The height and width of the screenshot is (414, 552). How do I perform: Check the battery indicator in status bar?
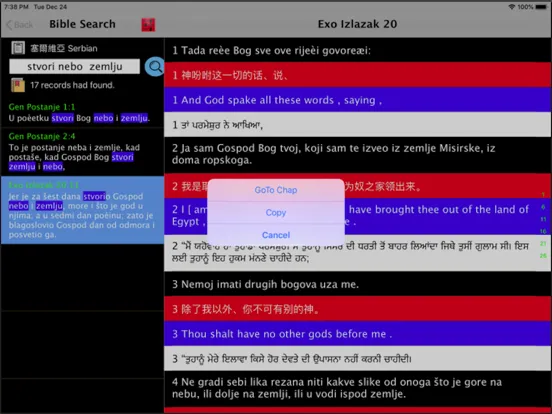(x=541, y=7)
